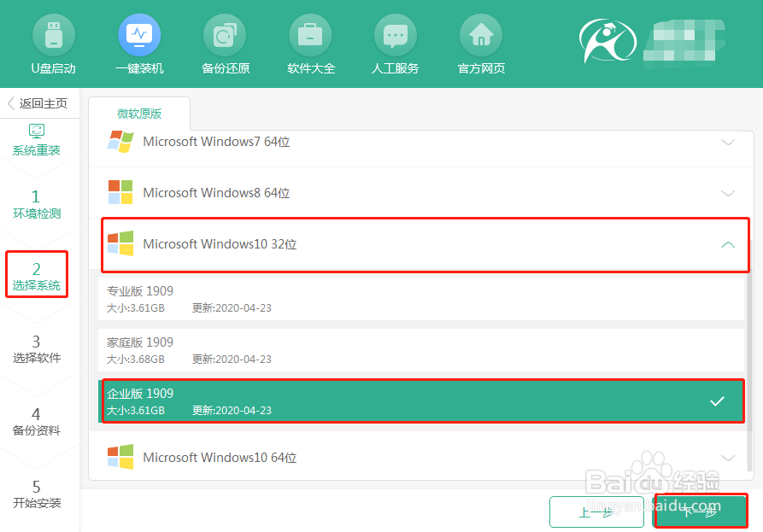Open the 官方网页 home icon

tap(481, 36)
